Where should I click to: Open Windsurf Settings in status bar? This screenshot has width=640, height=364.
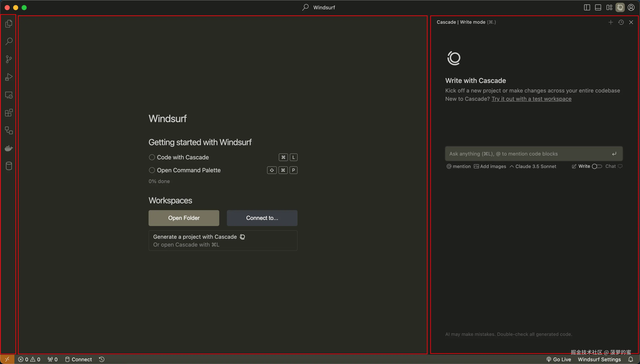click(599, 360)
